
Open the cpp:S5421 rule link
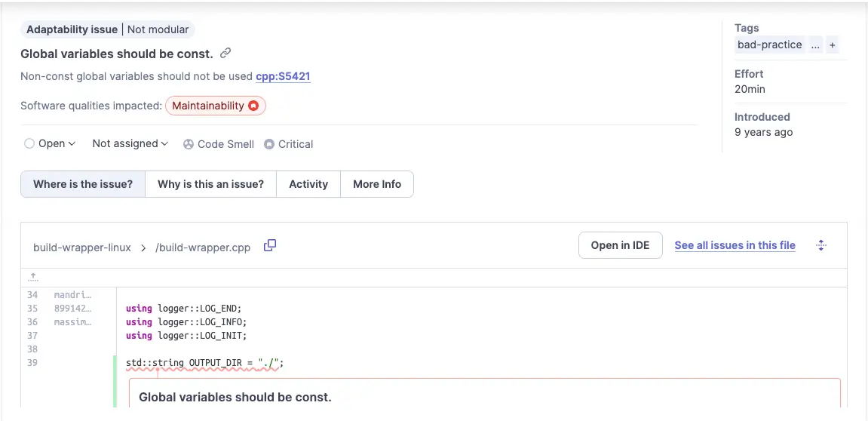click(283, 76)
